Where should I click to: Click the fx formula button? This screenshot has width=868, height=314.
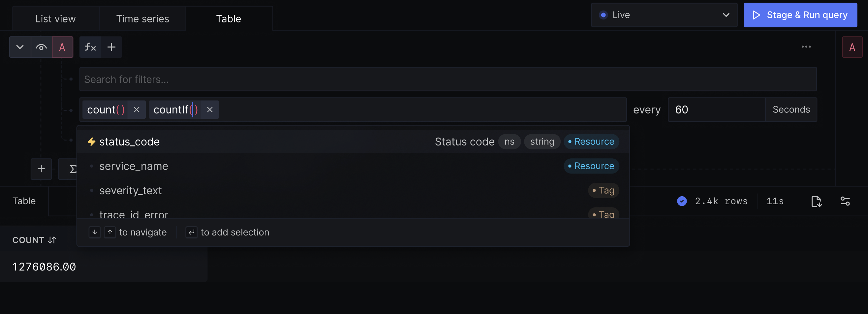90,47
